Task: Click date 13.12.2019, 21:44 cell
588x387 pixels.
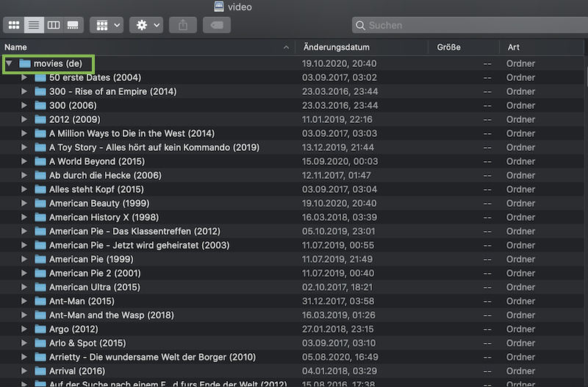Action: coord(338,147)
